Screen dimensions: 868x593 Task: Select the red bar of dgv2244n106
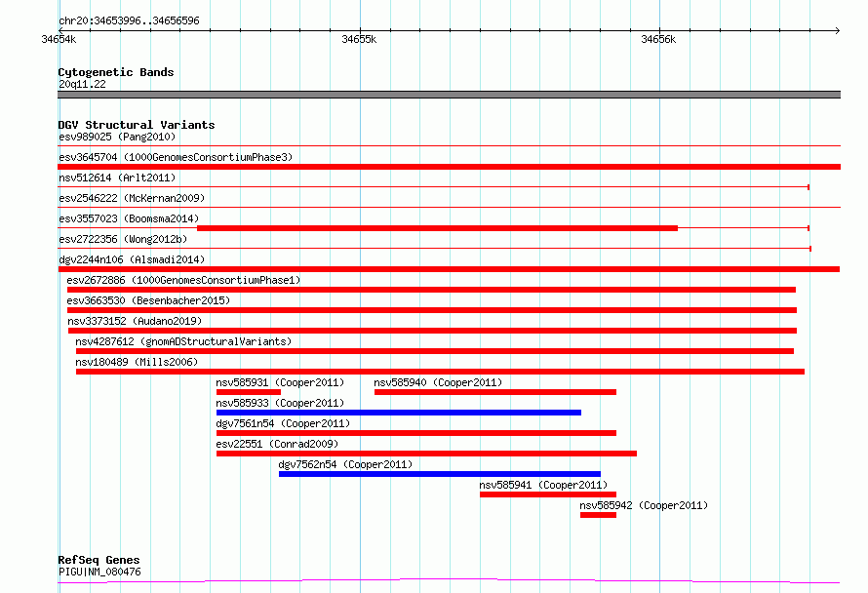pos(449,269)
